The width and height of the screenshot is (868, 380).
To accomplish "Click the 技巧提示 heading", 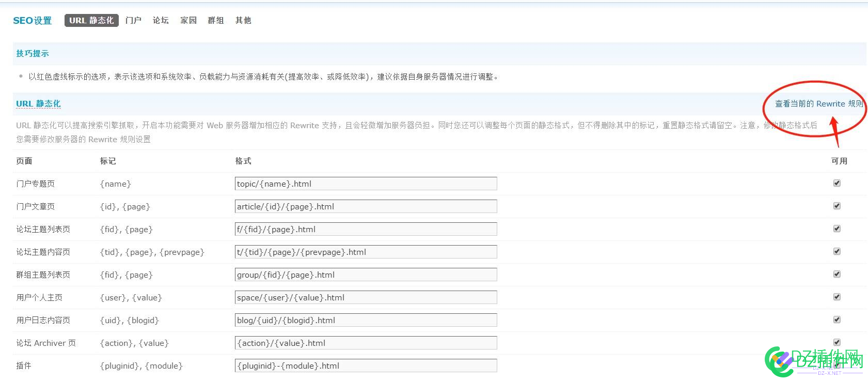I will pyautogui.click(x=33, y=53).
